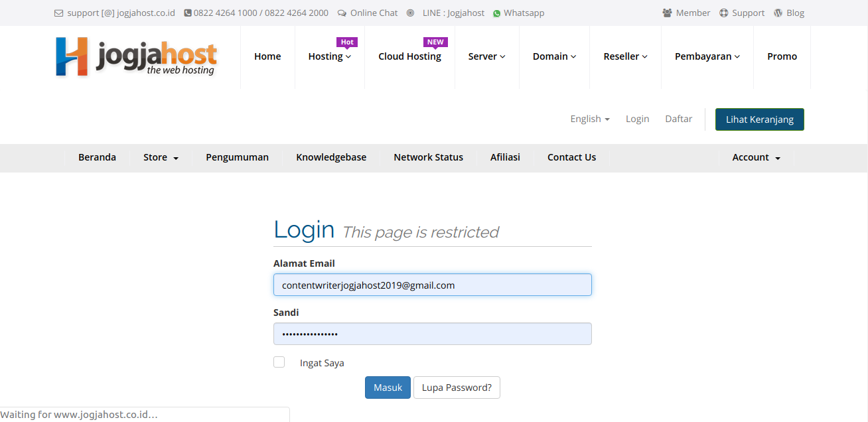Click the Sandi password field

pos(432,334)
